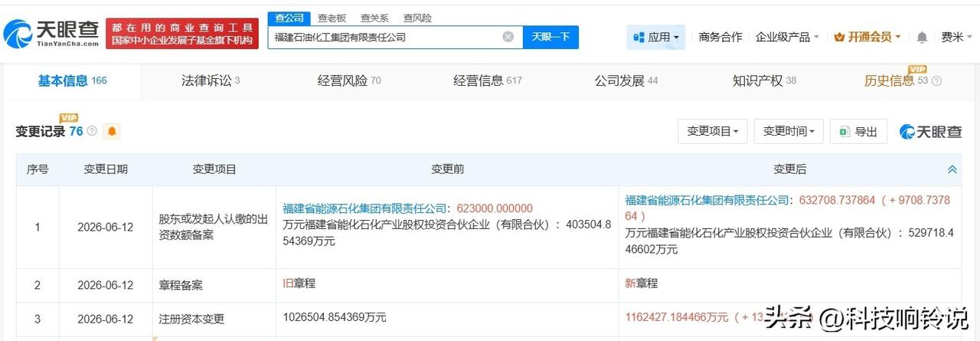
Task: Click the 天眼一下 search button
Action: click(x=550, y=37)
